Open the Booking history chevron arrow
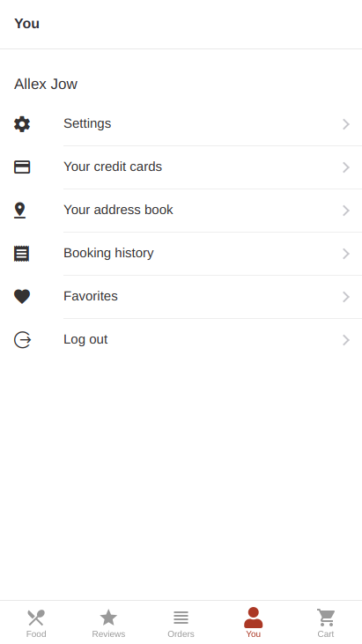The height and width of the screenshot is (644, 362). 346,254
